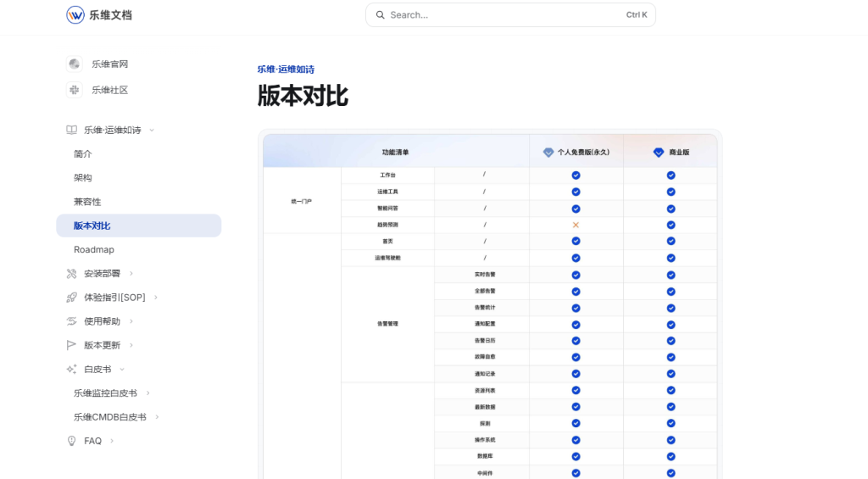Expand the 安装部署 chevron
The image size is (868, 479).
(x=131, y=274)
